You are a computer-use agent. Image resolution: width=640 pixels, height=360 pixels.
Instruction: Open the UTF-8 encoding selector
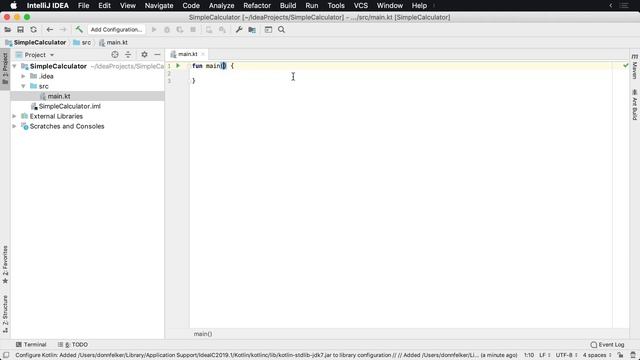pos(567,356)
